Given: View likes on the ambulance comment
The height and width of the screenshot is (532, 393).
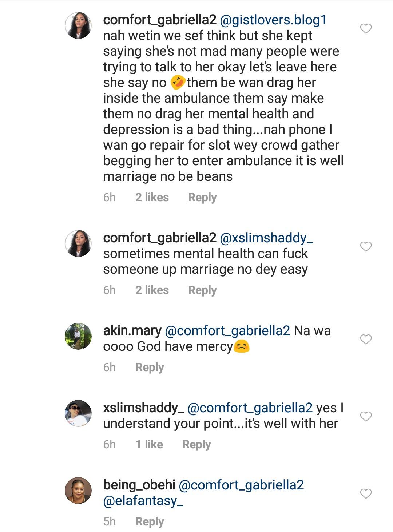Looking at the screenshot, I should click(152, 197).
